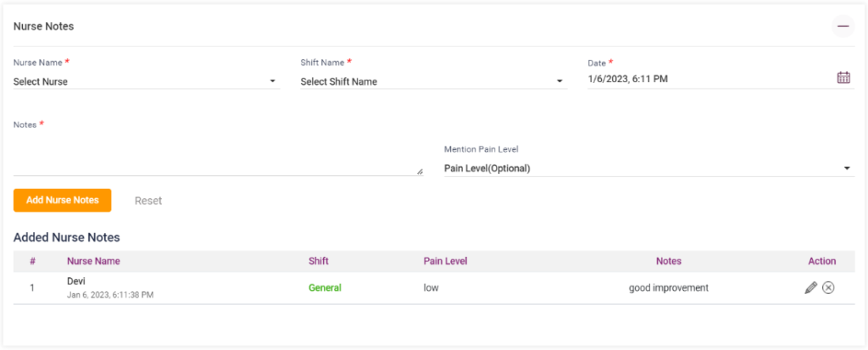Image resolution: width=868 pixels, height=350 pixels.
Task: Open the date picker calendar icon
Action: click(x=843, y=78)
